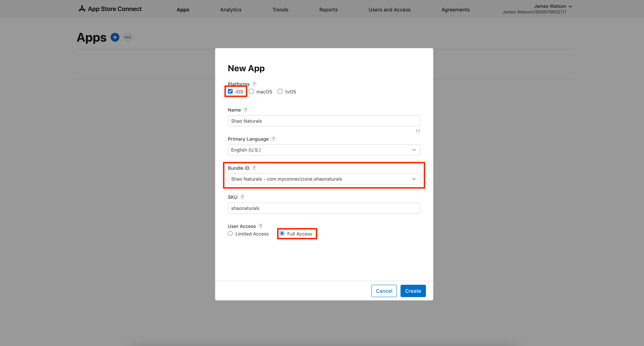Click the help icon next to User Access
644x346 pixels.
point(261,226)
